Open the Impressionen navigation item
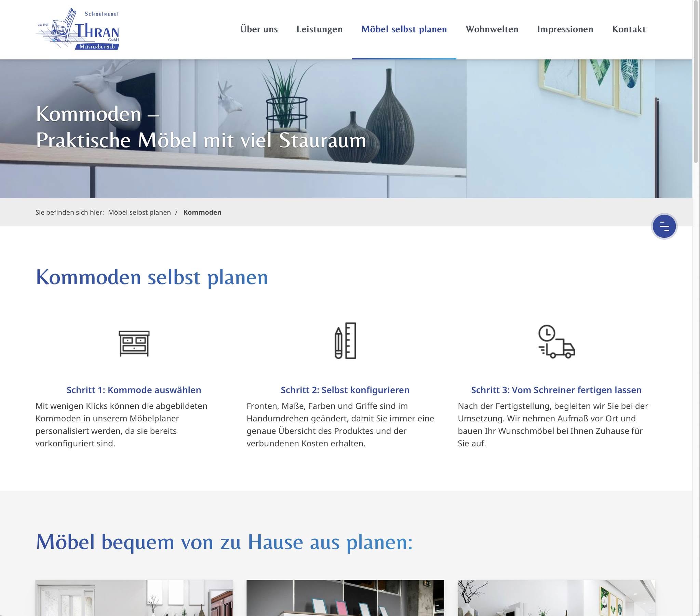 (x=565, y=29)
